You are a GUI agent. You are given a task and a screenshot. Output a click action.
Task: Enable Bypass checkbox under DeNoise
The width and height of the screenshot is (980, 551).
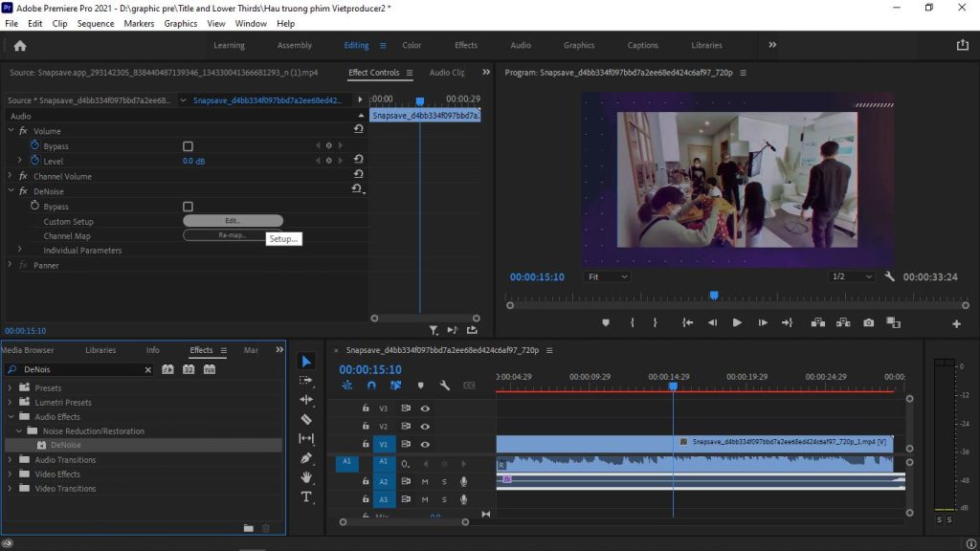tap(188, 207)
